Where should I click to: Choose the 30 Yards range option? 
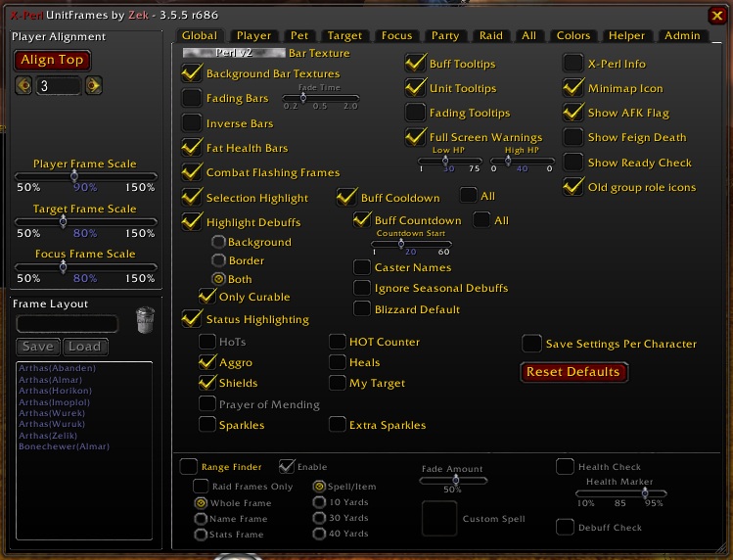(x=320, y=518)
